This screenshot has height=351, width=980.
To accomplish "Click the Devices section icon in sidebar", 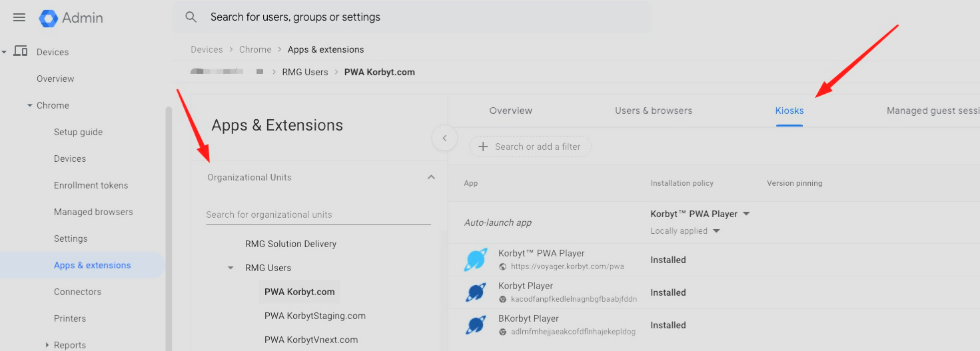I will coord(21,51).
